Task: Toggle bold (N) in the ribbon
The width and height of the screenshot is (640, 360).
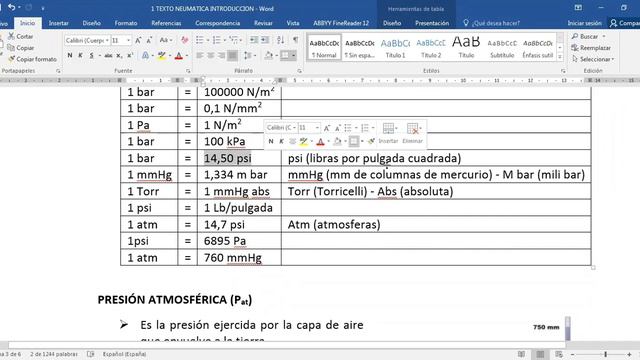Action: (70, 56)
